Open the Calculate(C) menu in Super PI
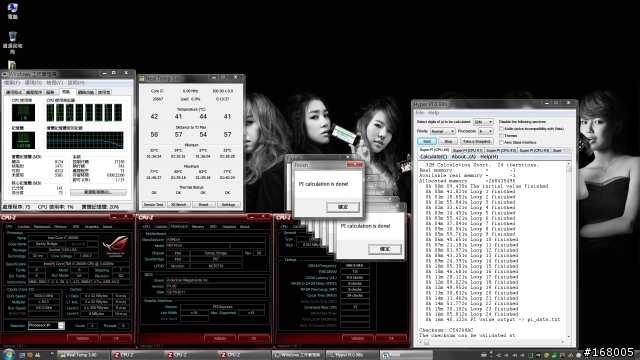 tap(433, 157)
